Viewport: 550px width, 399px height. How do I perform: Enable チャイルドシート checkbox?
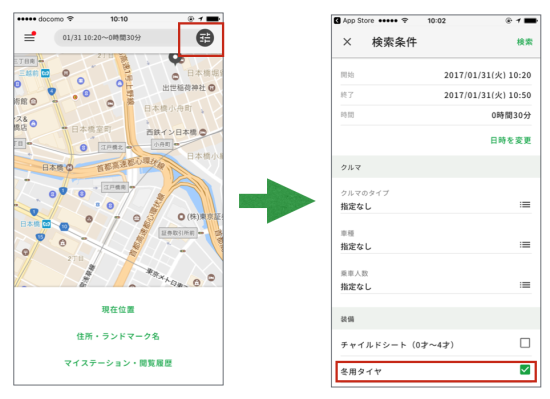click(525, 343)
